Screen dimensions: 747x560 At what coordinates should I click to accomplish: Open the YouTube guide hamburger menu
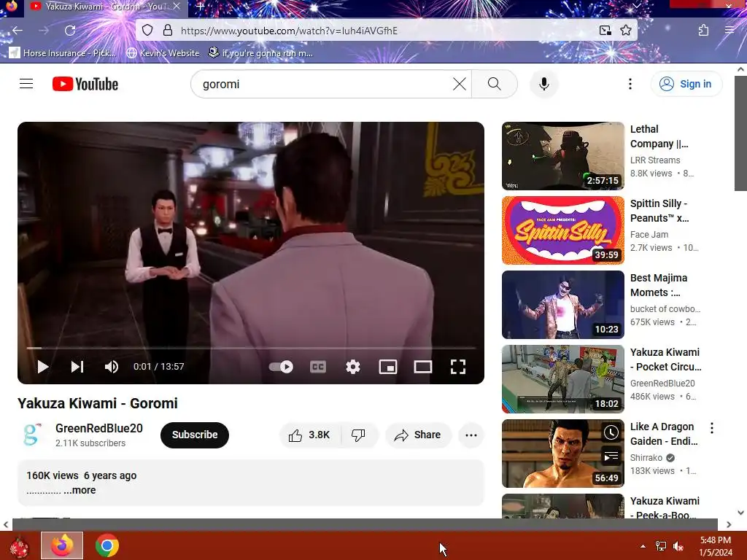point(26,84)
